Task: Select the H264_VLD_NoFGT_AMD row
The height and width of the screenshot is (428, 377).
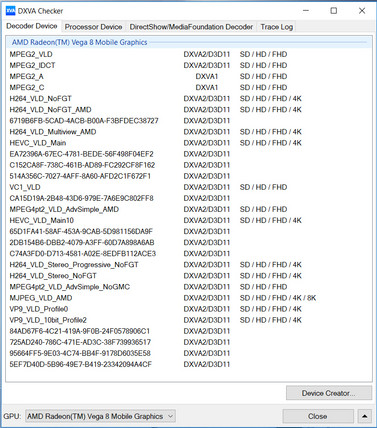Action: pos(189,110)
